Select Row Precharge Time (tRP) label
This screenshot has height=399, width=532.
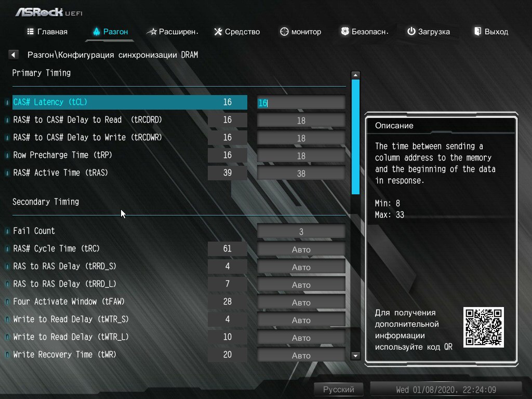tap(62, 155)
